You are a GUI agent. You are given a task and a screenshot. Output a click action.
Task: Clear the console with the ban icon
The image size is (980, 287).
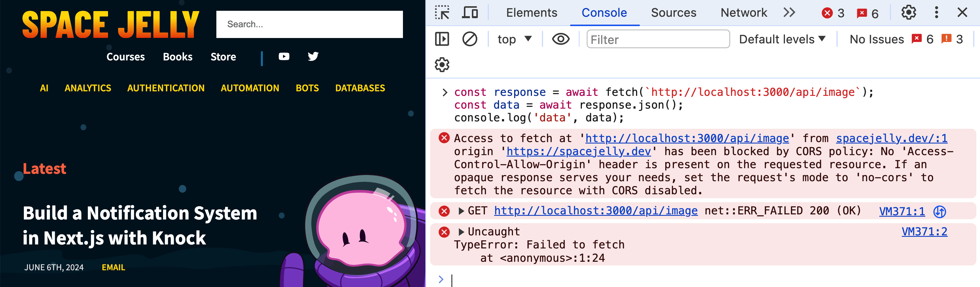(470, 39)
